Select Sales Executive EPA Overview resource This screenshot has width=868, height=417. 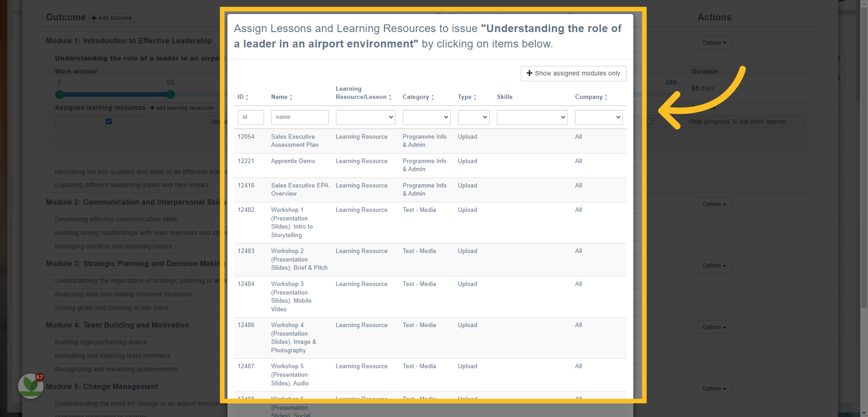pos(430,190)
